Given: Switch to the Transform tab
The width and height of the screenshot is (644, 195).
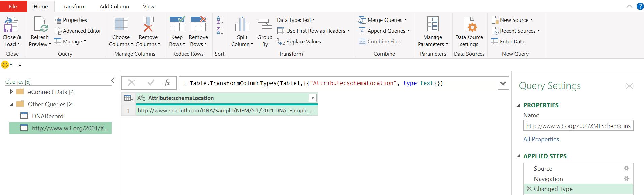Looking at the screenshot, I should click(73, 6).
